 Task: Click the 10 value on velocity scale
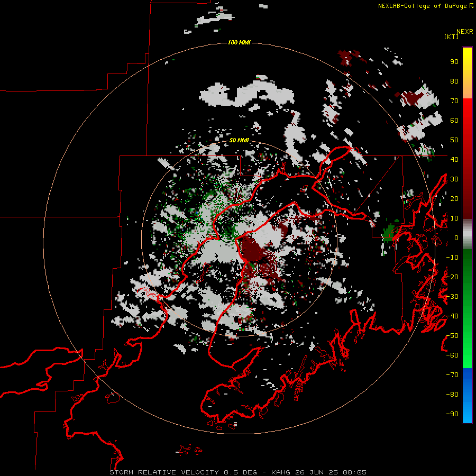(454, 218)
